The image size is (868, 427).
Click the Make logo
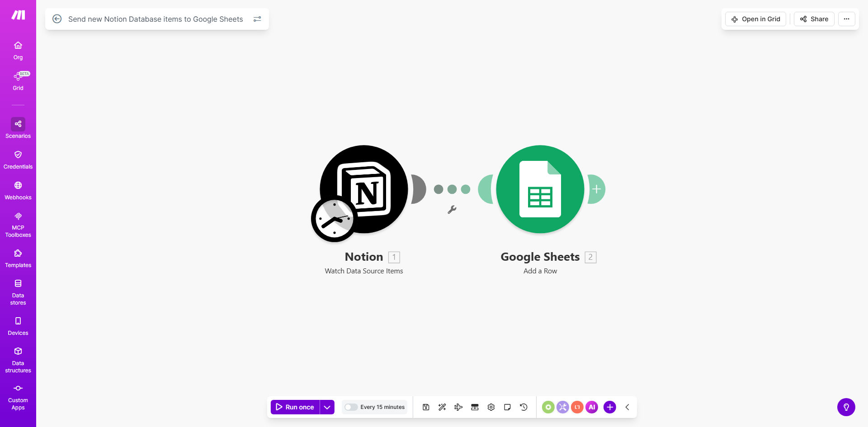point(18,15)
